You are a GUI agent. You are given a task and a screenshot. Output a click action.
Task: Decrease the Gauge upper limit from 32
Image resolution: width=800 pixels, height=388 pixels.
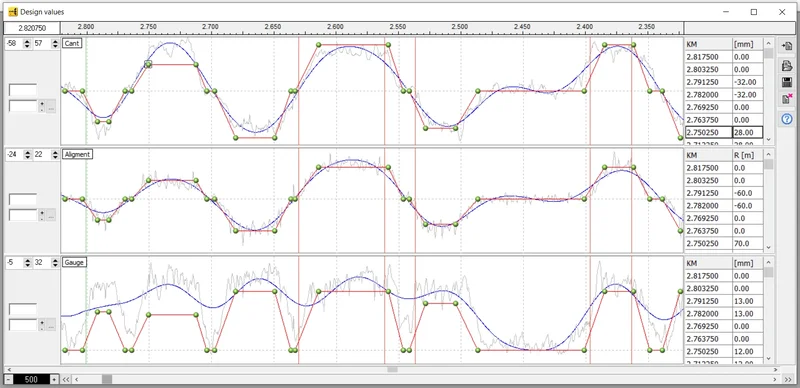point(55,265)
